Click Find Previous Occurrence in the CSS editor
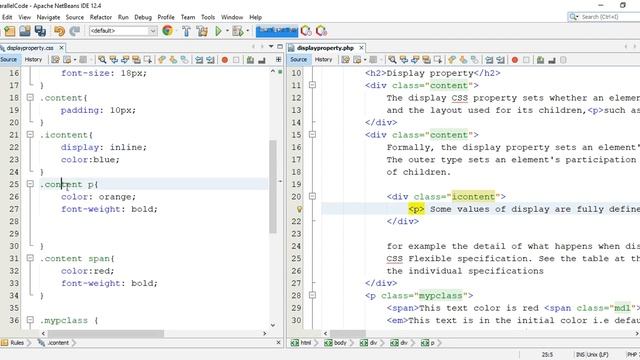Screen dimensions: 640x360 [113, 60]
